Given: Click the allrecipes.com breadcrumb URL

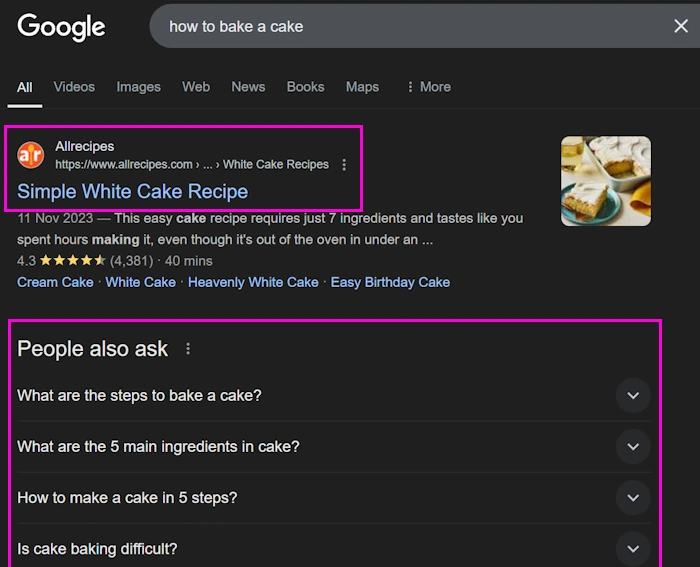Looking at the screenshot, I should coord(192,164).
